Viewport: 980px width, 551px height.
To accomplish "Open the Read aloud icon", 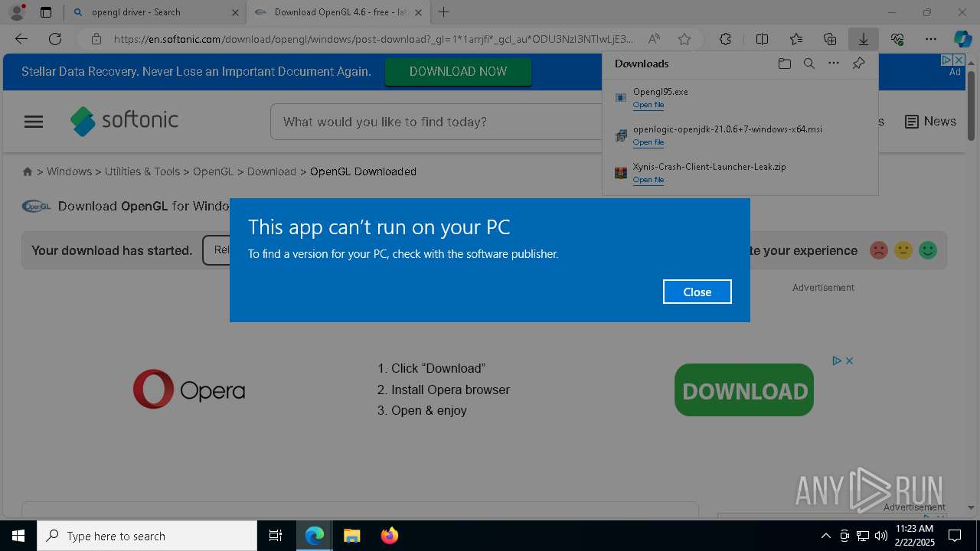I will tap(654, 39).
